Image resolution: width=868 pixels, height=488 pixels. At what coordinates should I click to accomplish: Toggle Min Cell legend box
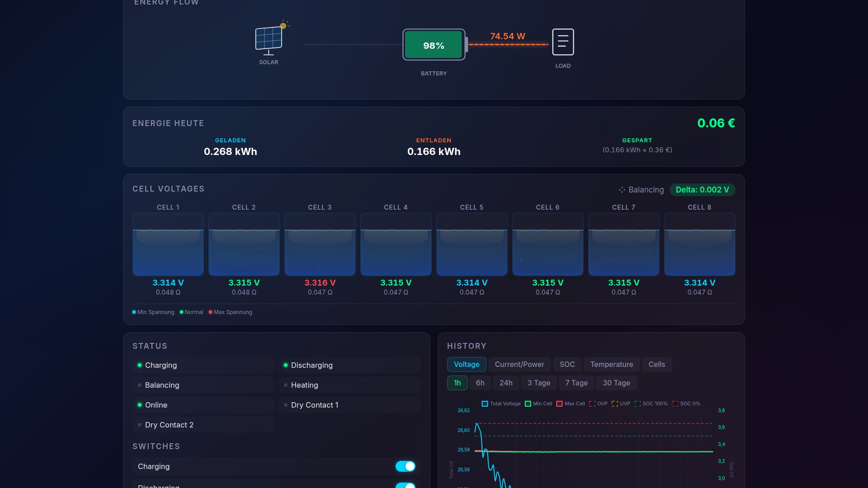[x=528, y=404]
